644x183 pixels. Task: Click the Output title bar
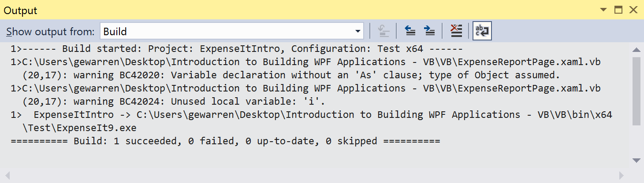[x=264, y=10]
